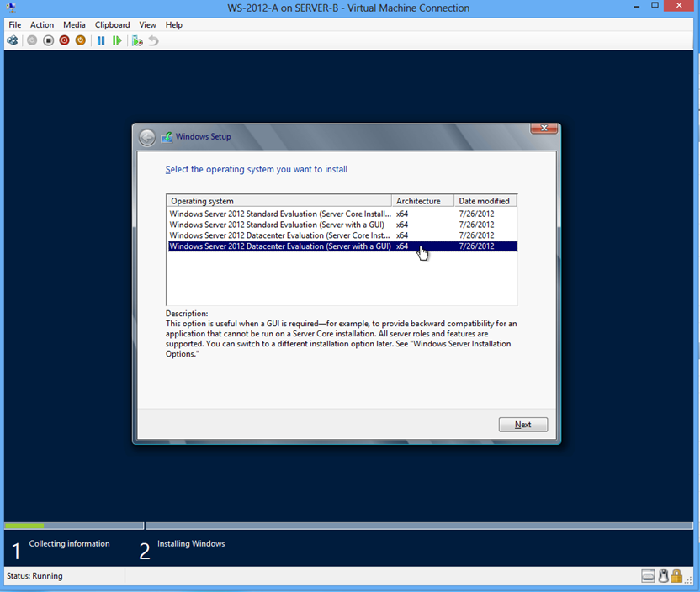This screenshot has height=592, width=700.
Task: Click the setup progress bar at bottom
Action: [348, 526]
